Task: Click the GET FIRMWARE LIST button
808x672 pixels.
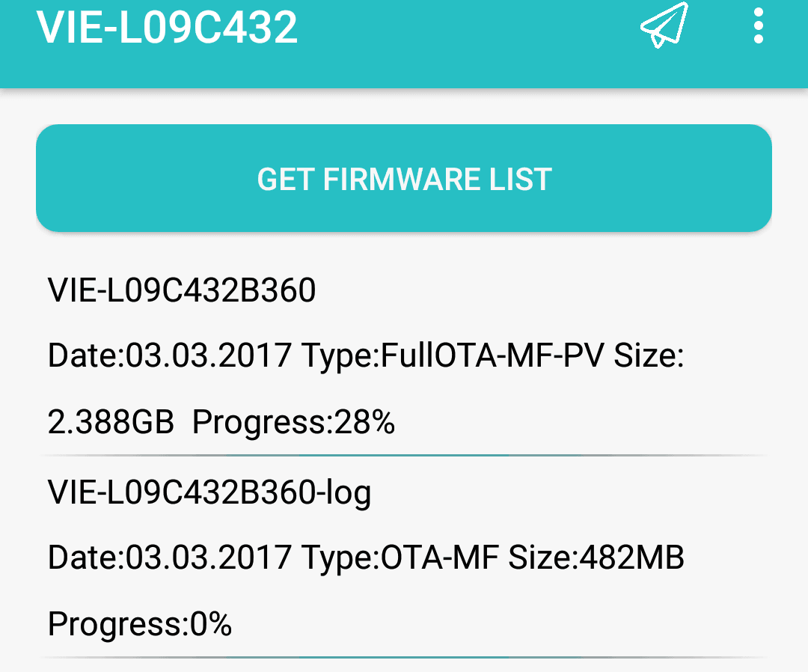Action: point(404,178)
